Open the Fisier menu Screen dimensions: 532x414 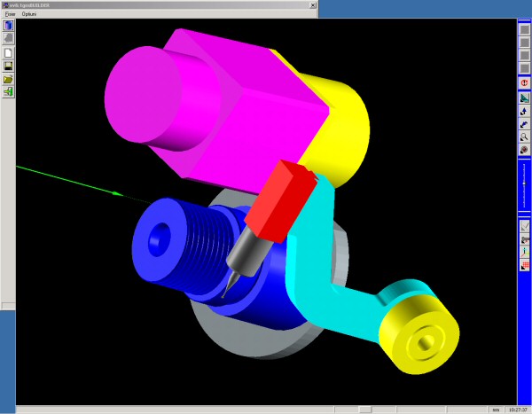[x=10, y=14]
